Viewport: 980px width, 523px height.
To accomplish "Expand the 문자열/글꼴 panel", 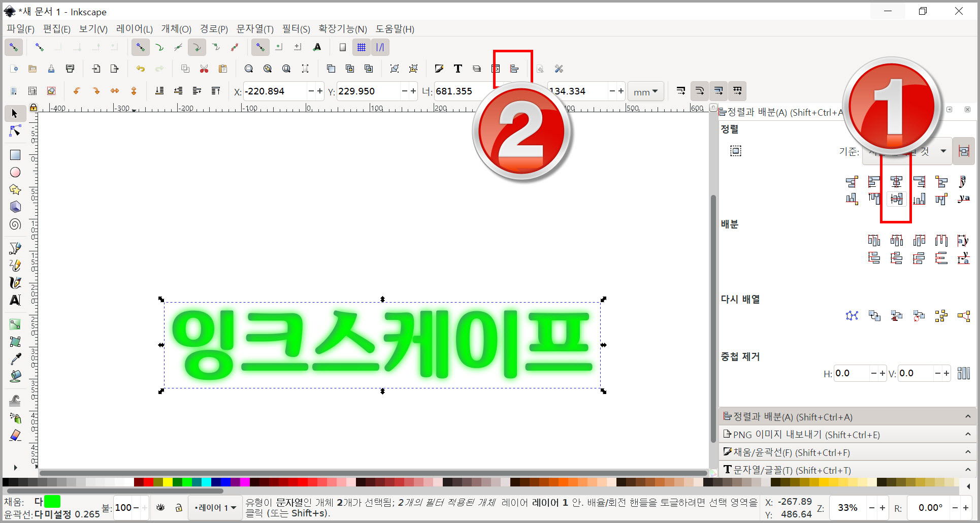I will pos(847,470).
